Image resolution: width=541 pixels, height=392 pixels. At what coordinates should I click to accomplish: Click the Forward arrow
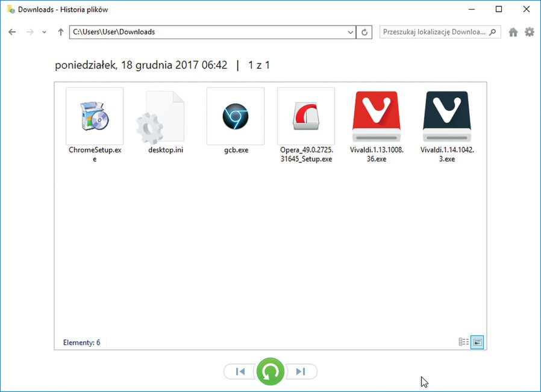point(30,32)
